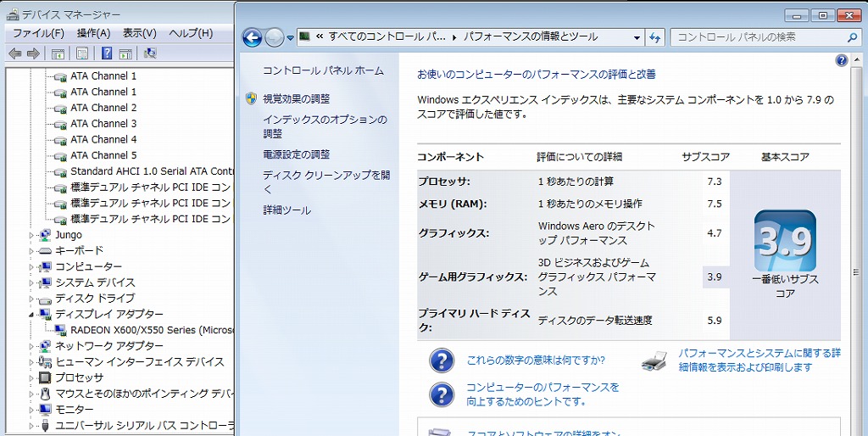868x436 pixels.
Task: Click the shield icon beside 視覚効果の調整
Action: click(251, 99)
